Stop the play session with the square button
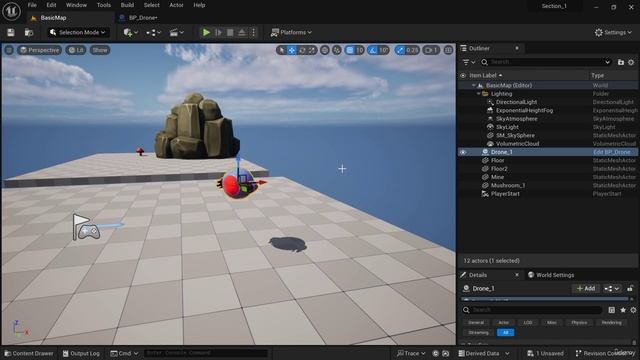 [230, 32]
